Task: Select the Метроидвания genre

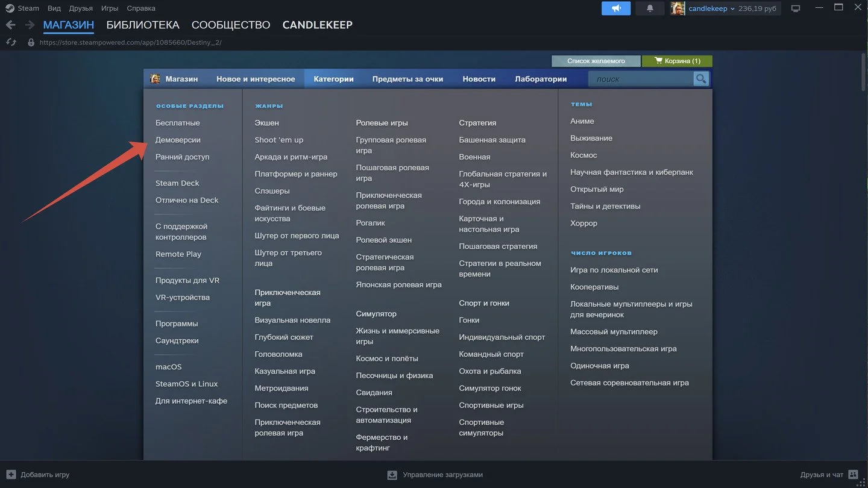Action: (x=281, y=389)
